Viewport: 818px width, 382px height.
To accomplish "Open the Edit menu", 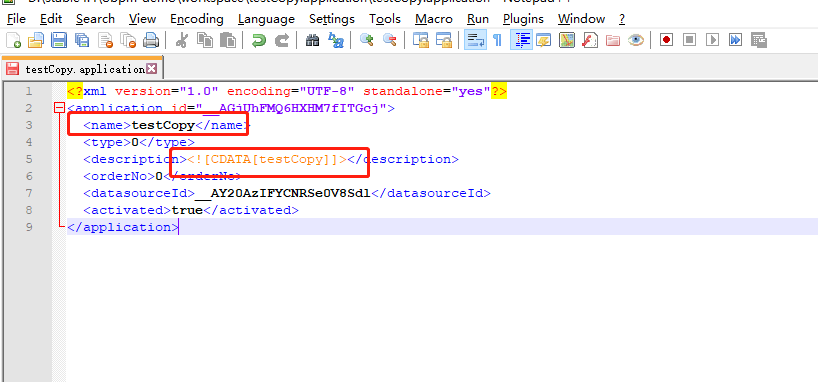I will pyautogui.click(x=51, y=19).
